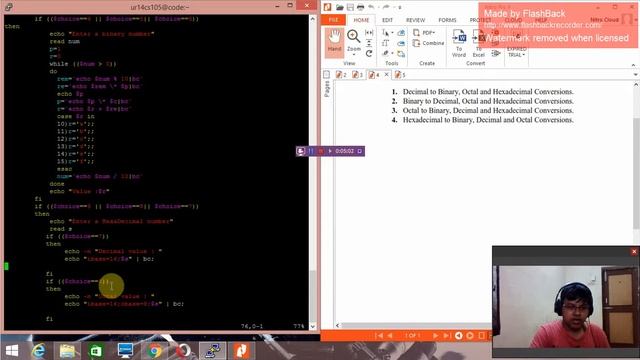Screen dimensions: 640x360
Task: Switch to document tab 2
Action: (x=341, y=75)
